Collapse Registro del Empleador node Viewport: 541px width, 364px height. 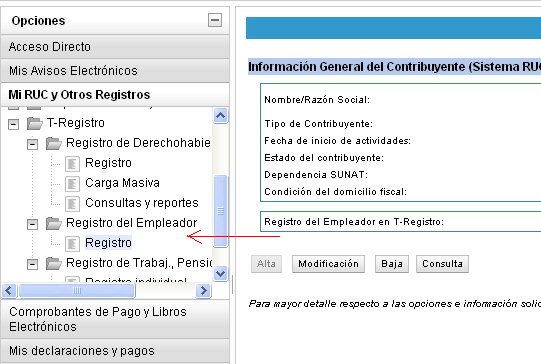coord(32,224)
